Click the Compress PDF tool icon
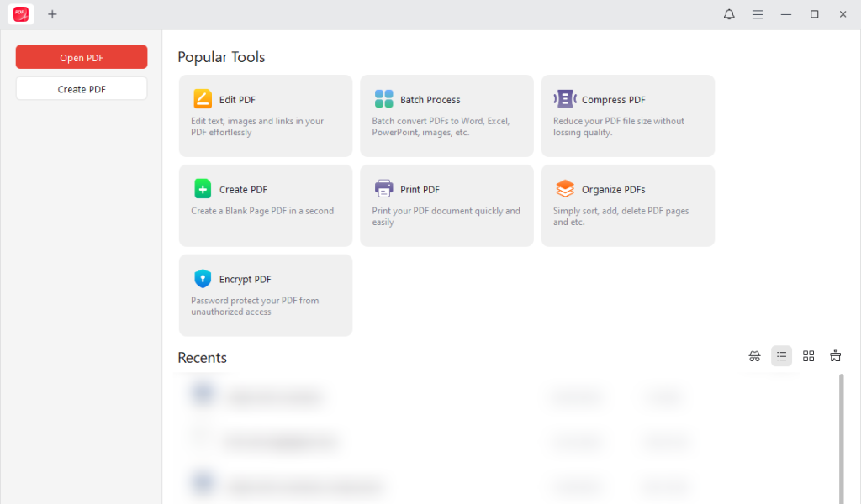This screenshot has width=861, height=504. click(565, 98)
